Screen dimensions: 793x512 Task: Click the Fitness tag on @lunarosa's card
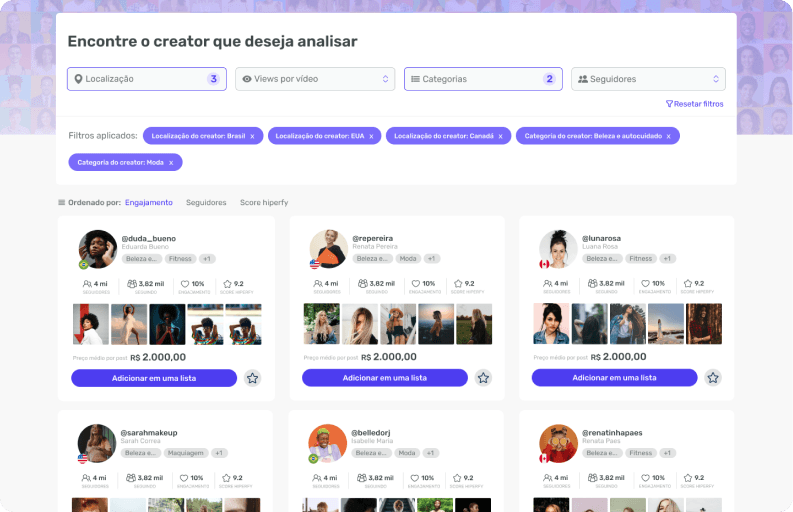(x=641, y=259)
